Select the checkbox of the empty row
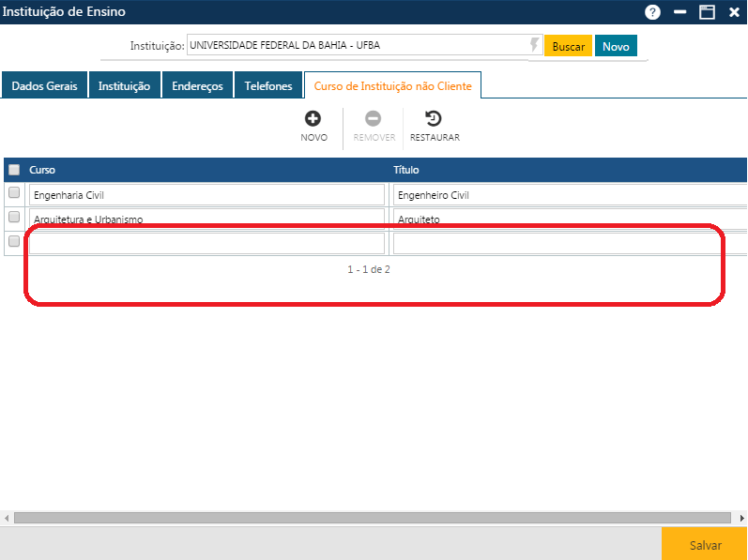This screenshot has height=560, width=748. click(14, 241)
